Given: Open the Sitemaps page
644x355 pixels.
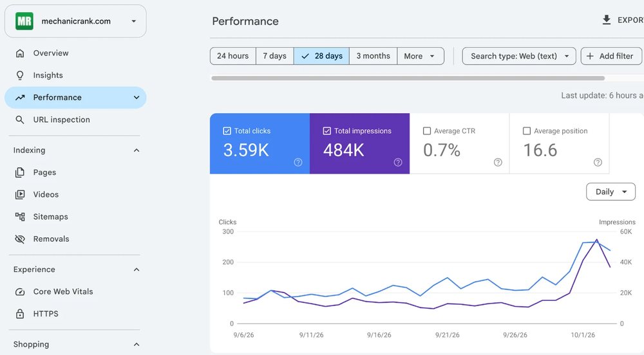Looking at the screenshot, I should tap(75, 217).
